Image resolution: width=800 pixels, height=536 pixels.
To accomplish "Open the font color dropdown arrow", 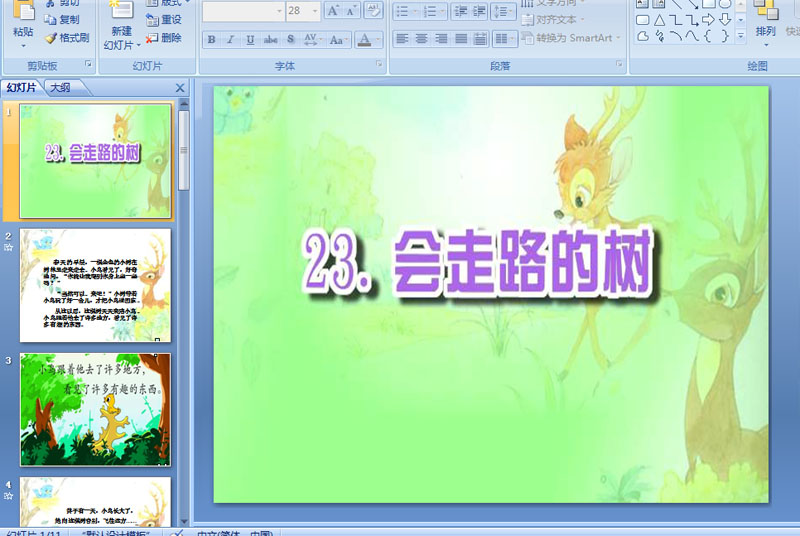I will pyautogui.click(x=378, y=39).
